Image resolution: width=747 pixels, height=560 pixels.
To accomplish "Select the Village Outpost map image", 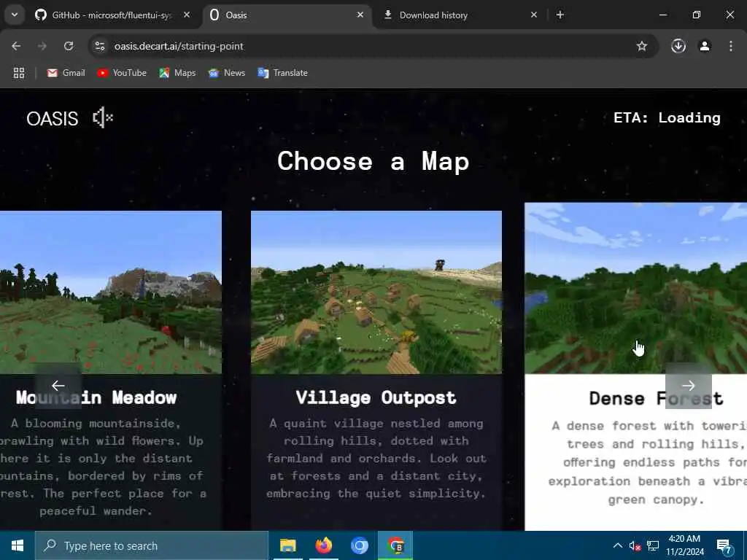I will coord(376,292).
